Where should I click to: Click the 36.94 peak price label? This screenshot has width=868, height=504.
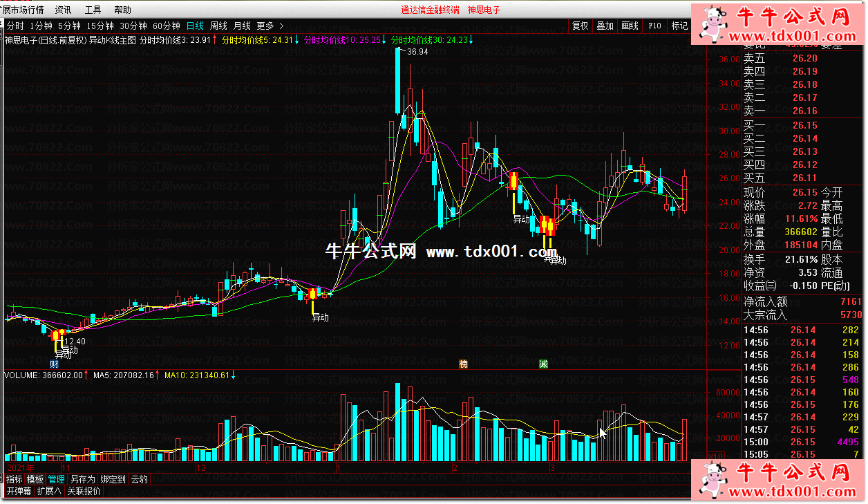point(417,52)
